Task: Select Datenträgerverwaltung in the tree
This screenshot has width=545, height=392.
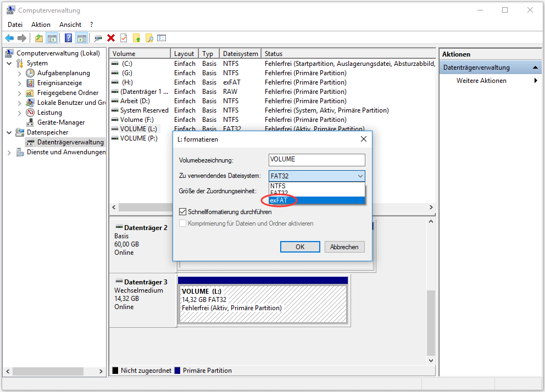Action: coord(70,142)
